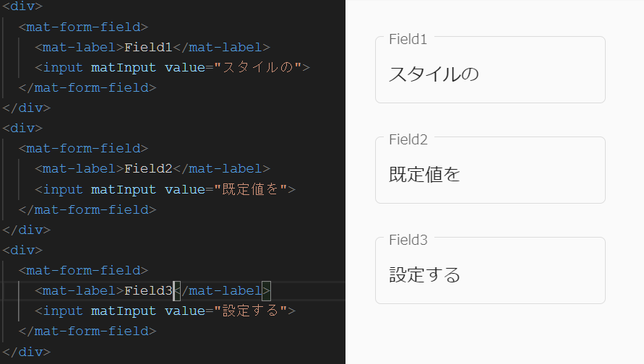Click the closing </mat-form-field> tag after 既定値を line
Viewport: 644px width, 364px height.
[x=87, y=209]
